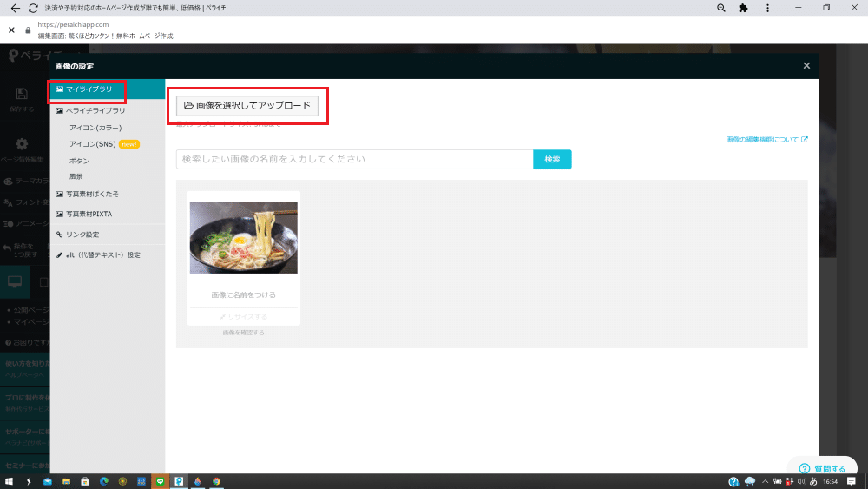Open 画像の編集機能について link
This screenshot has height=489, width=868.
(766, 140)
